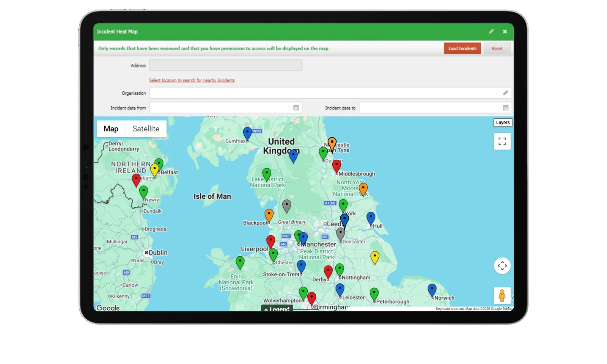The image size is (607, 364).
Task: Expand the Legend panel
Action: [x=277, y=309]
